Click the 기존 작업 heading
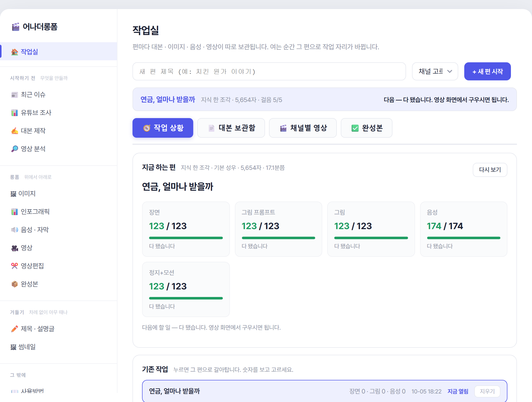The width and height of the screenshot is (532, 402). [x=155, y=369]
